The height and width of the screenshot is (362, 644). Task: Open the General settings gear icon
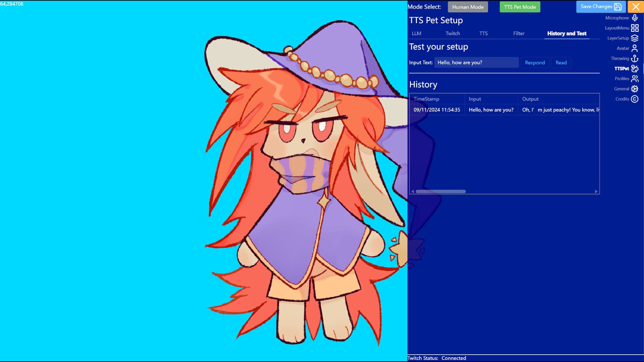click(634, 89)
